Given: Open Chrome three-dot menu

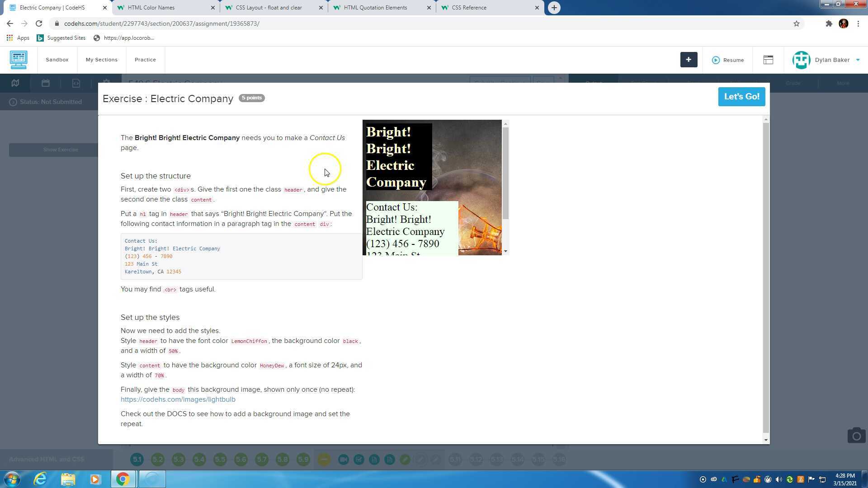Looking at the screenshot, I should 858,23.
